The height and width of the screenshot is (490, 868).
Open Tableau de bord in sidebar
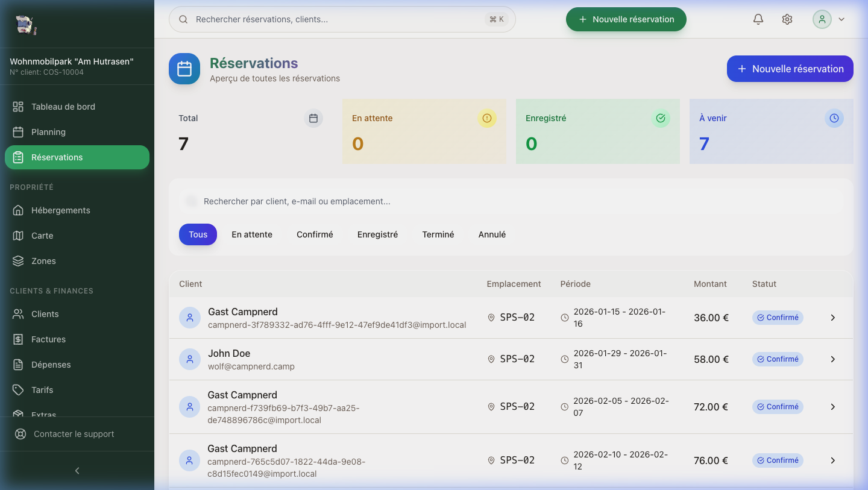[77, 107]
